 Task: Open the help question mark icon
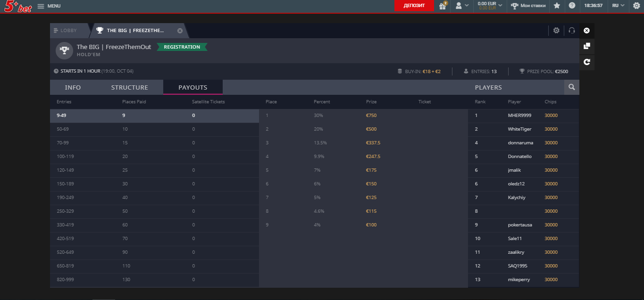click(572, 6)
